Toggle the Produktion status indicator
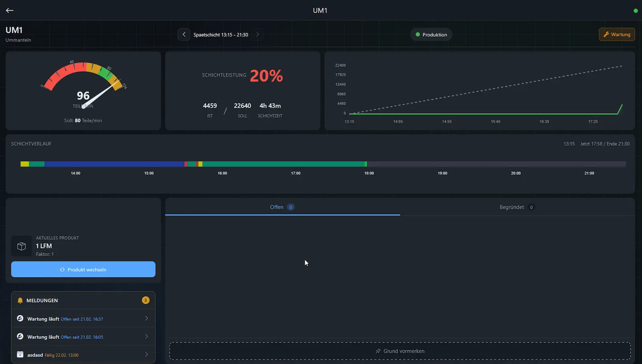Viewport: 642px width, 364px height. tap(431, 35)
